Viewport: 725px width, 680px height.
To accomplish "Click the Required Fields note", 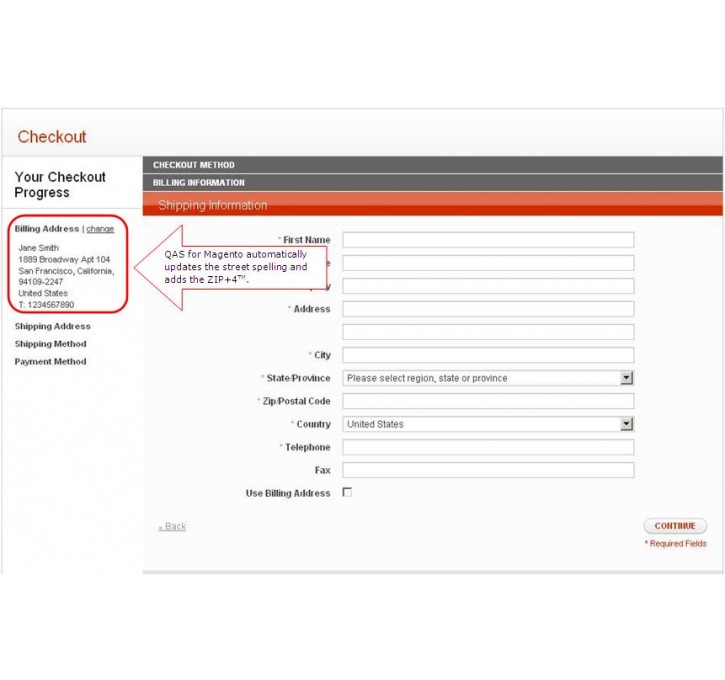I will (x=676, y=544).
